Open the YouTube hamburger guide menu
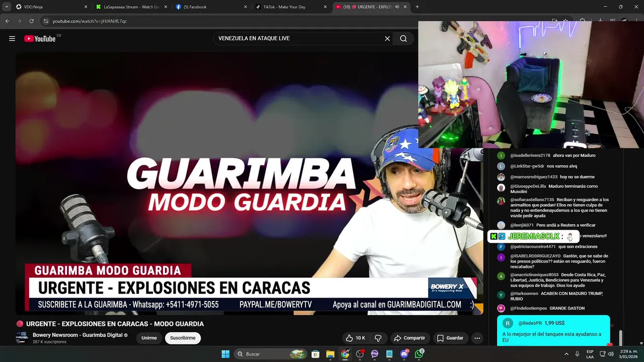Viewport: 644px width, 362px height. 12,39
